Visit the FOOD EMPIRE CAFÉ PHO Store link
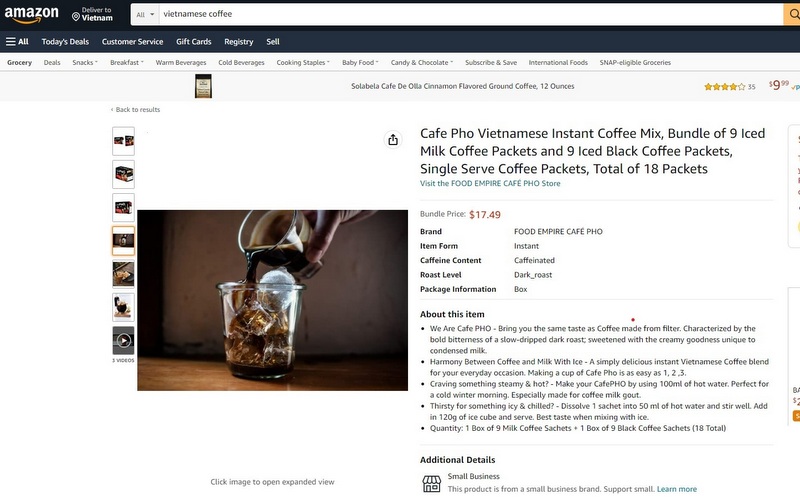800x500 pixels. 490,184
